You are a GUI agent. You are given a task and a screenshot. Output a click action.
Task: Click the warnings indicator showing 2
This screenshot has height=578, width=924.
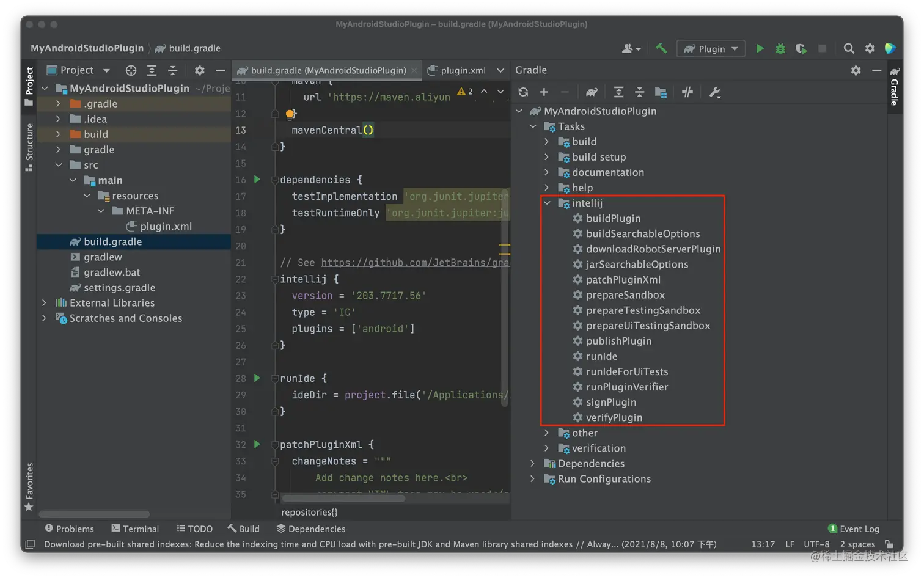tap(465, 91)
